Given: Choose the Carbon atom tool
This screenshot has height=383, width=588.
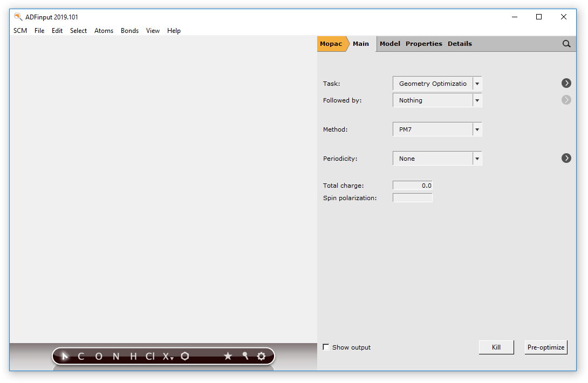Looking at the screenshot, I should point(80,356).
